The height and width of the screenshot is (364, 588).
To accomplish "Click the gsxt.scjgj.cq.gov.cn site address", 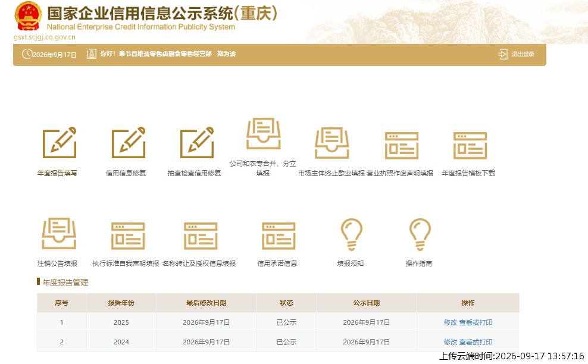I will coord(45,37).
